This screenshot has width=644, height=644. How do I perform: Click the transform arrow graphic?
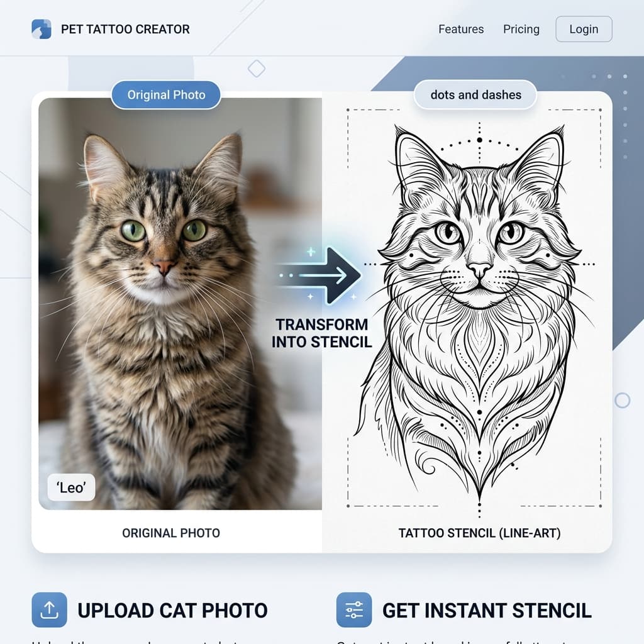[x=318, y=274]
